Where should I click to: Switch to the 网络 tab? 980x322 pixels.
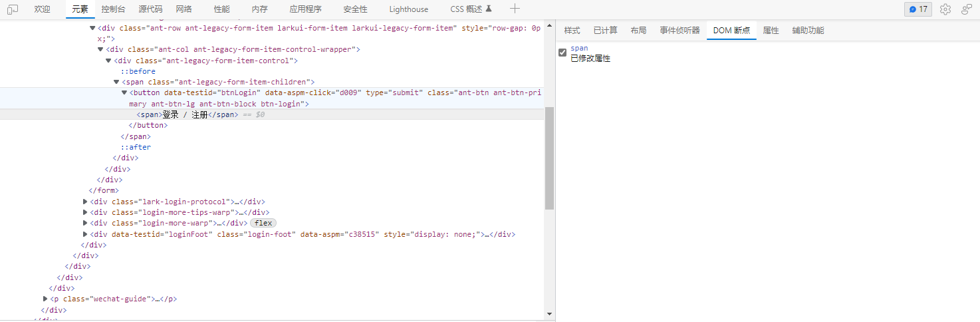coord(184,9)
